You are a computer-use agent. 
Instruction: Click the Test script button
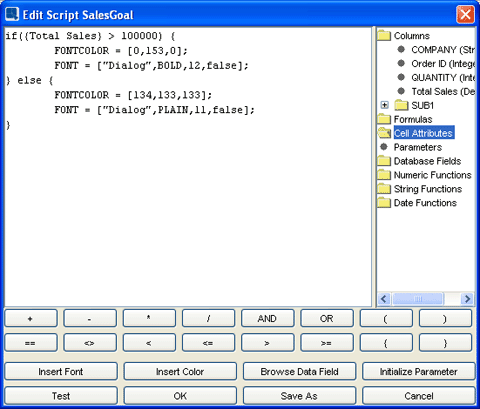pyautogui.click(x=61, y=396)
